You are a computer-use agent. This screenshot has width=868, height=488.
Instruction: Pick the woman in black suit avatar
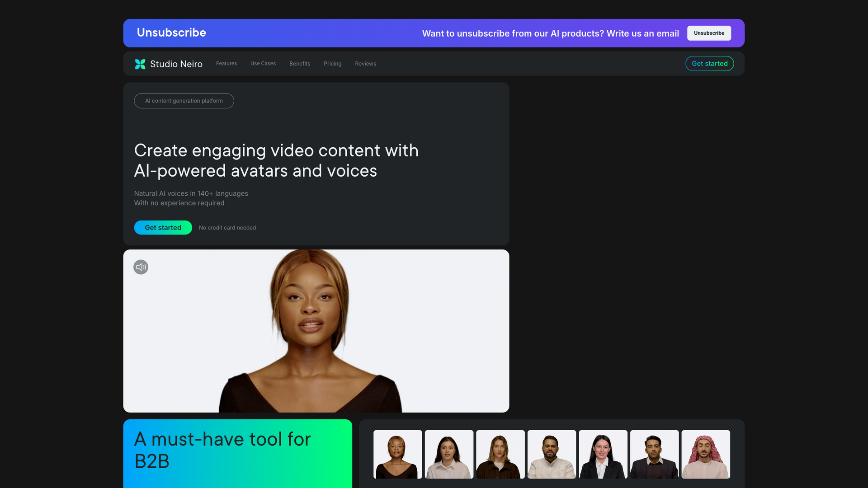tap(603, 454)
